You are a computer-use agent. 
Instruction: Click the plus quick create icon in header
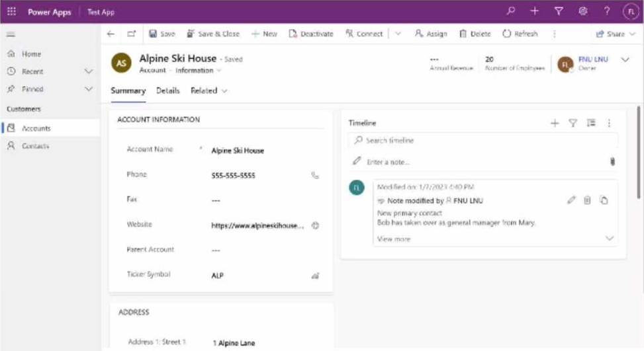534,11
